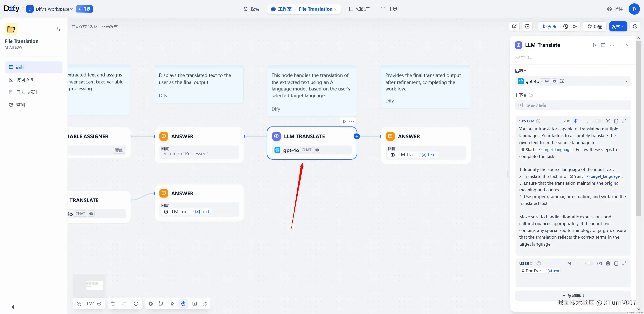Click the add node plus icon in bottom toolbar

(x=151, y=304)
